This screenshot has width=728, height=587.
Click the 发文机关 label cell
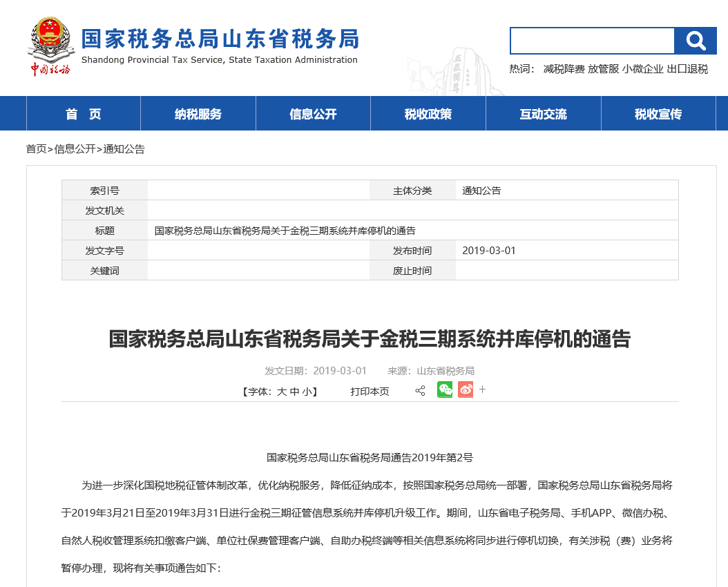pos(105,211)
